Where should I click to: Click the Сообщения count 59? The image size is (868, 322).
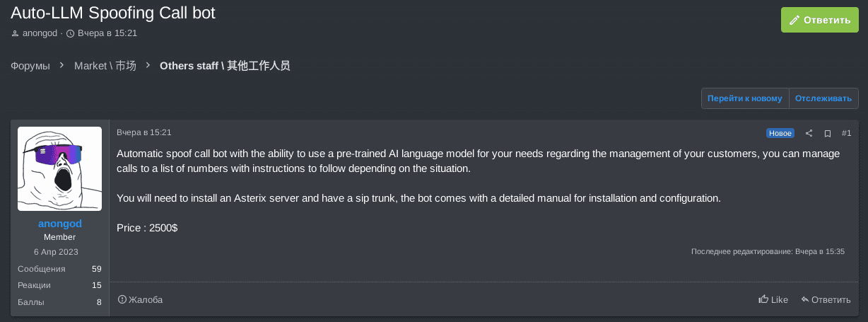coord(97,269)
